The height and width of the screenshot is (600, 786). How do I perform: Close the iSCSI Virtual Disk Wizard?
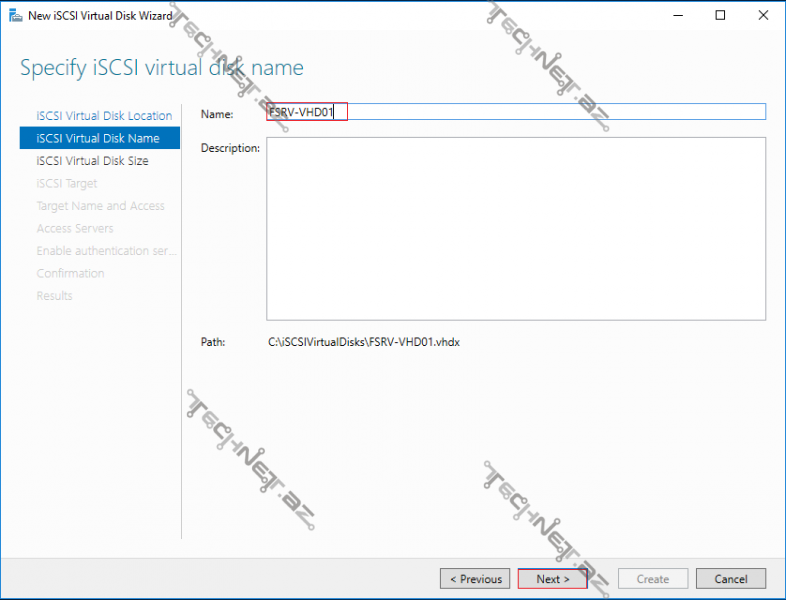(x=764, y=15)
